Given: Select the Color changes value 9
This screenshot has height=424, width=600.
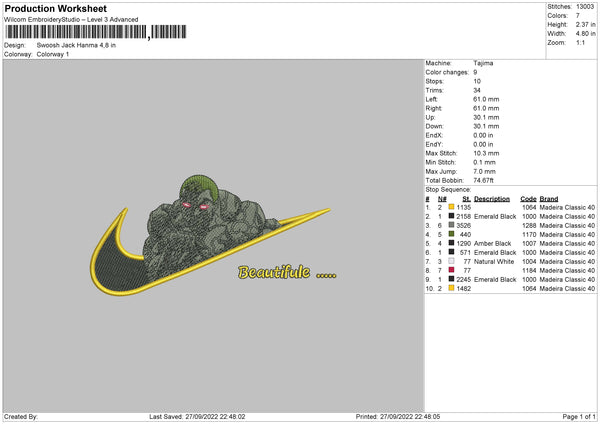Looking at the screenshot, I should [475, 72].
